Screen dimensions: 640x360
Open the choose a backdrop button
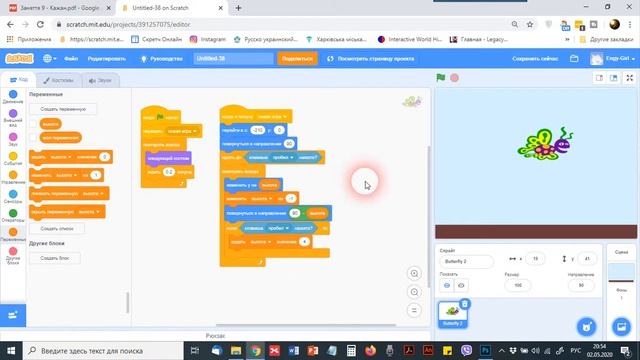[x=622, y=327]
